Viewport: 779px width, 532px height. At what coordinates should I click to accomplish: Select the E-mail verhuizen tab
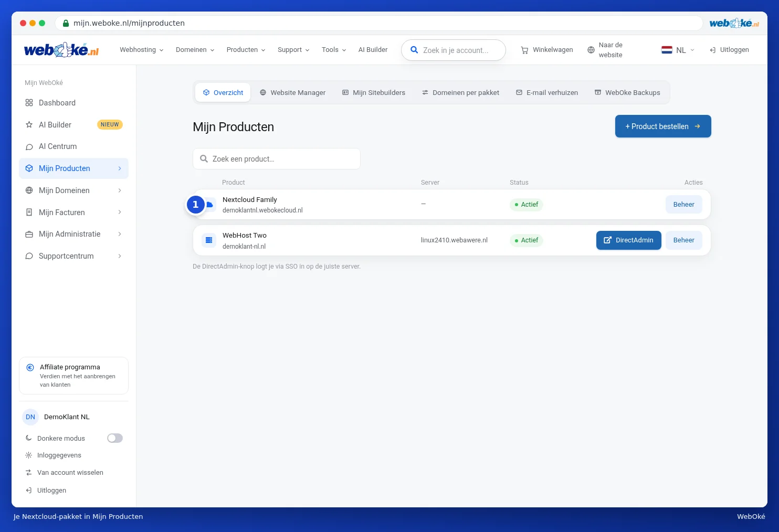[547, 93]
